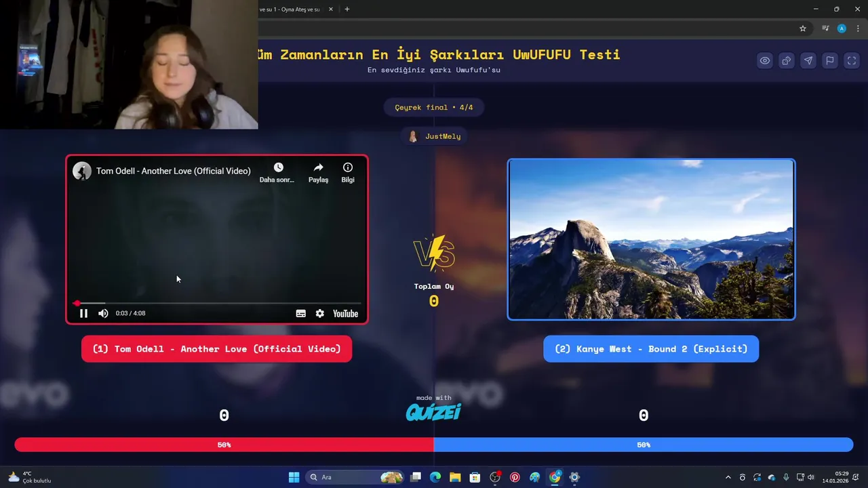
Task: Open Chrome three-dot menu
Action: click(x=858, y=28)
